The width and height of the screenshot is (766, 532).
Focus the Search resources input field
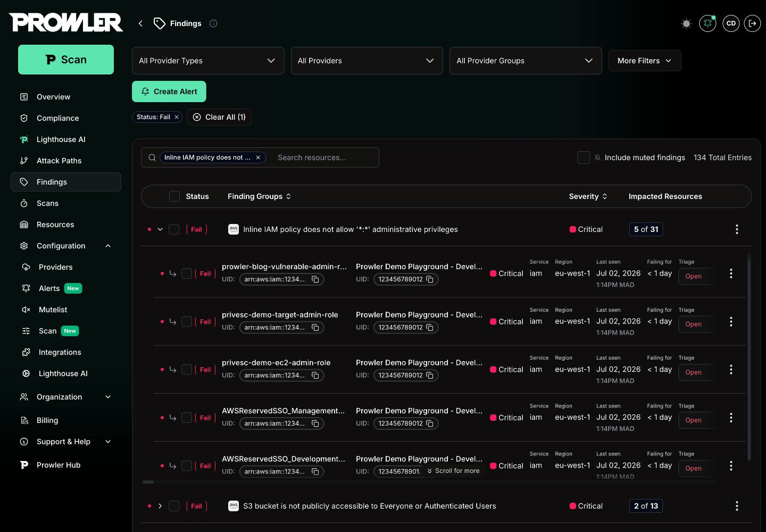pyautogui.click(x=324, y=157)
